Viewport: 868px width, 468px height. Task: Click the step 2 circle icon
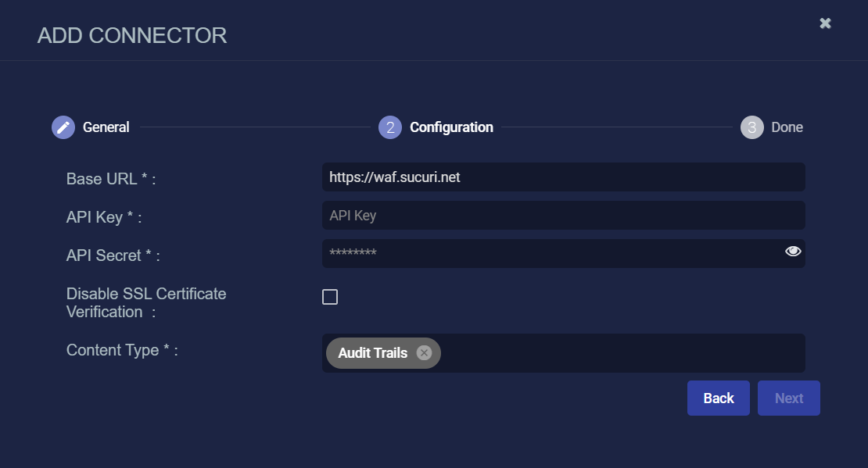pyautogui.click(x=389, y=127)
